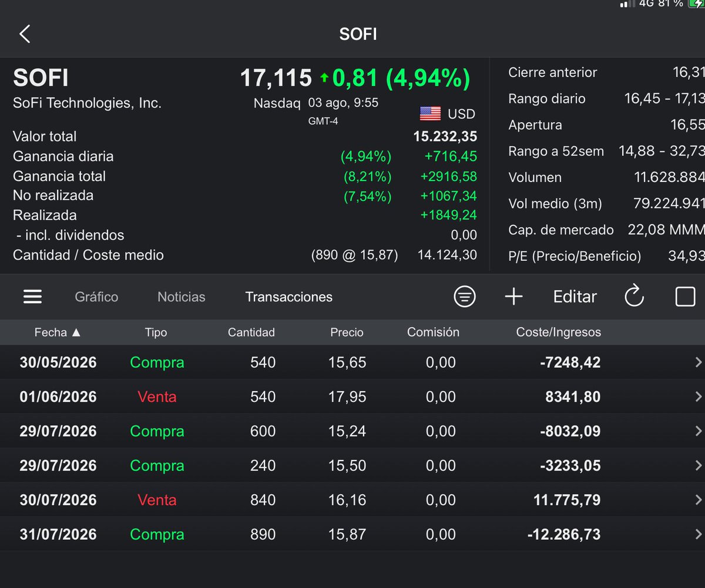Sort by the Comisión column header
The width and height of the screenshot is (705, 588).
pyautogui.click(x=433, y=332)
